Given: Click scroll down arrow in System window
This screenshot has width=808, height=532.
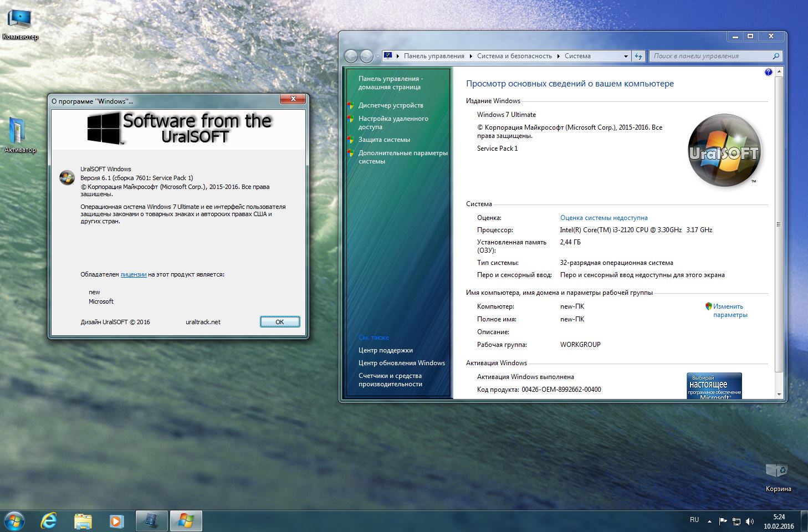Looking at the screenshot, I should pos(779,394).
